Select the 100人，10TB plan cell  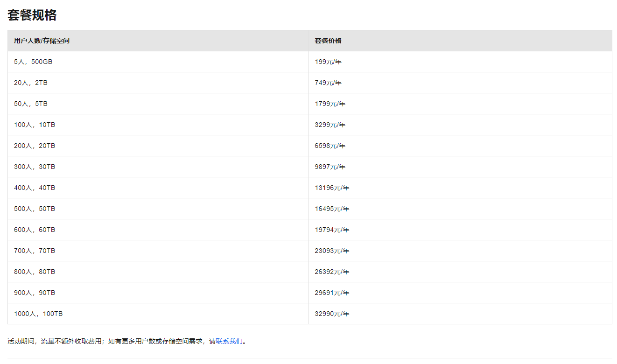click(35, 125)
